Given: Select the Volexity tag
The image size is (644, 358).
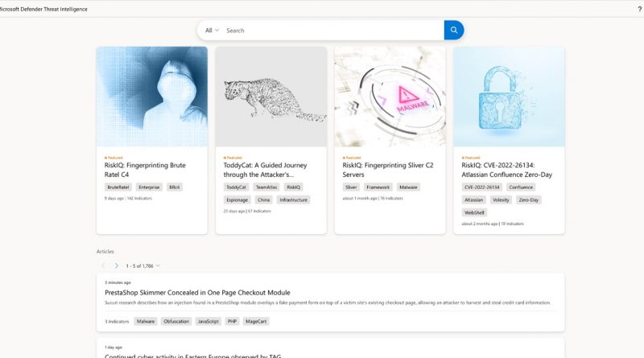Looking at the screenshot, I should point(501,200).
